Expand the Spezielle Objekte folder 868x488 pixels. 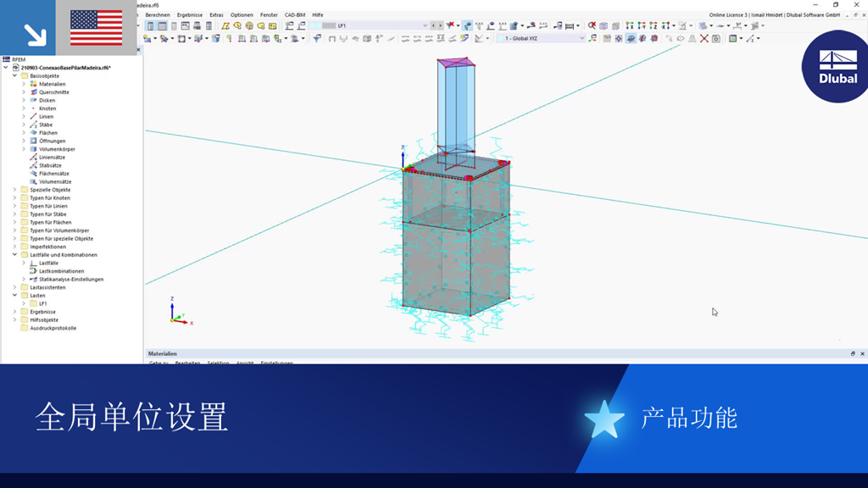(x=15, y=190)
